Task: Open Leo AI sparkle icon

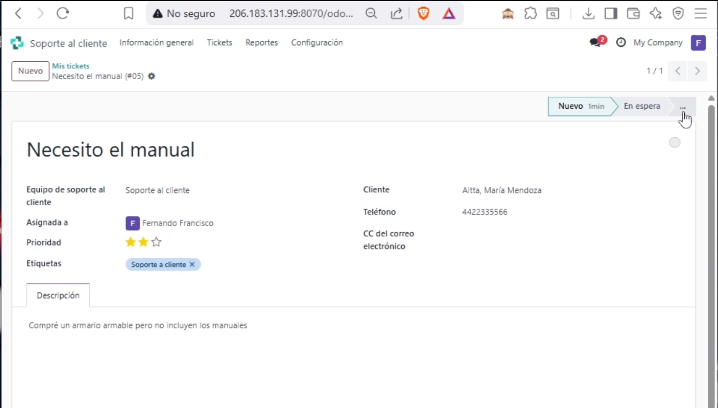Action: 656,14
